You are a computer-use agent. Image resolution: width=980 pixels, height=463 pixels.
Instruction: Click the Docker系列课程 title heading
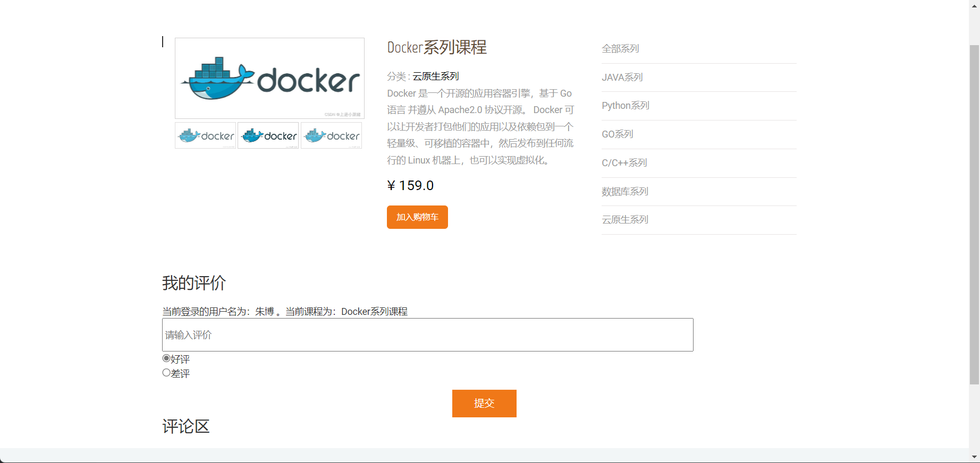point(437,47)
